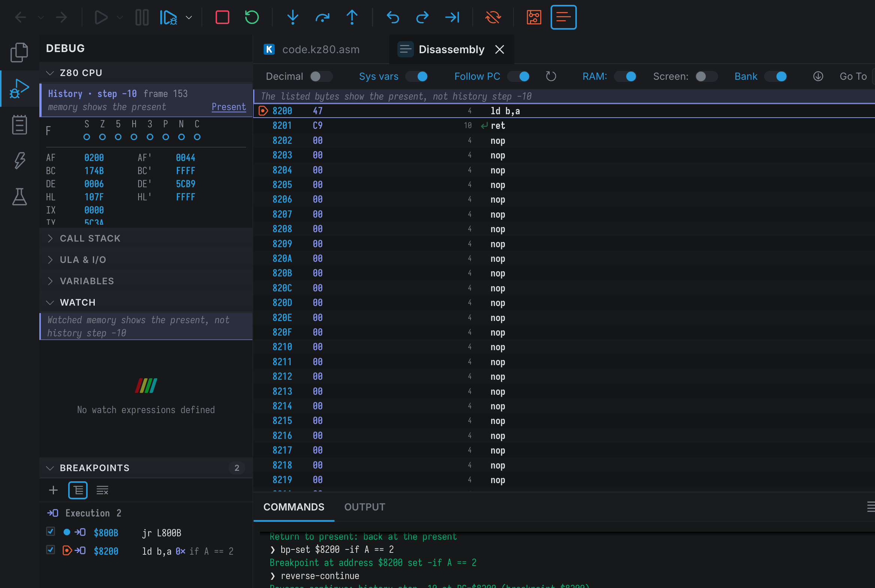This screenshot has width=875, height=588.
Task: Open the memory map diagram icon
Action: 534,17
